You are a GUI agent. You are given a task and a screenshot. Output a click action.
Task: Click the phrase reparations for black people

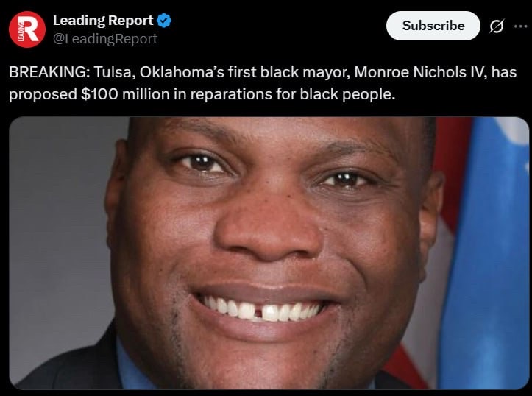click(x=292, y=94)
